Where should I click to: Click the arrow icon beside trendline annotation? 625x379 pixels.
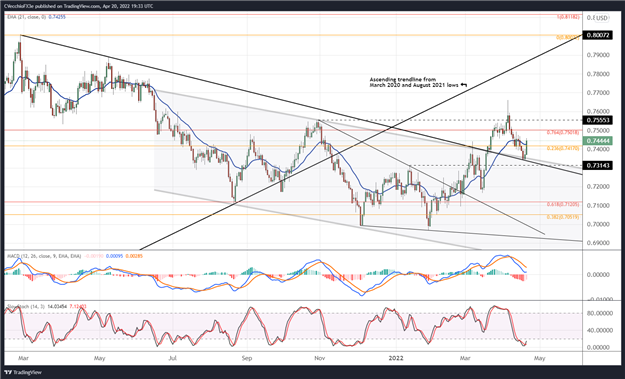[x=463, y=85]
